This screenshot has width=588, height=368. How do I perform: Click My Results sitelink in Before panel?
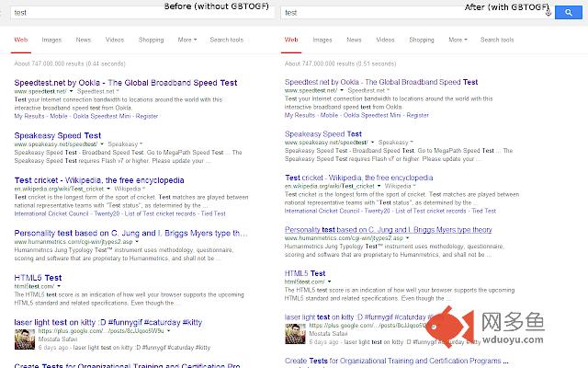[29, 116]
